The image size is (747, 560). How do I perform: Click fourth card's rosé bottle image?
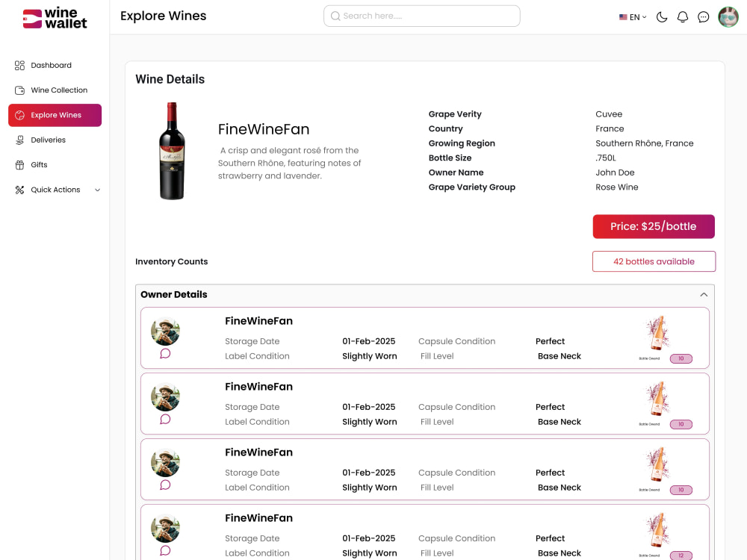click(658, 530)
